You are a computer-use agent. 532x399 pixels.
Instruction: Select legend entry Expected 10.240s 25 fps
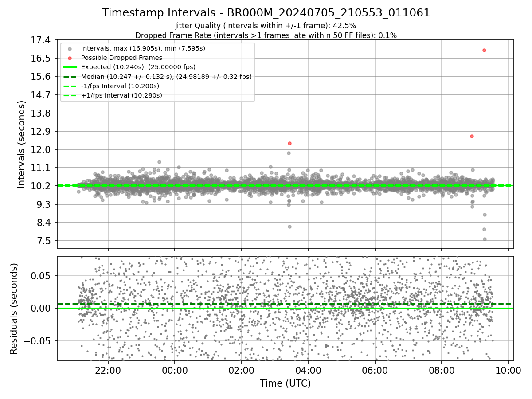[138, 67]
